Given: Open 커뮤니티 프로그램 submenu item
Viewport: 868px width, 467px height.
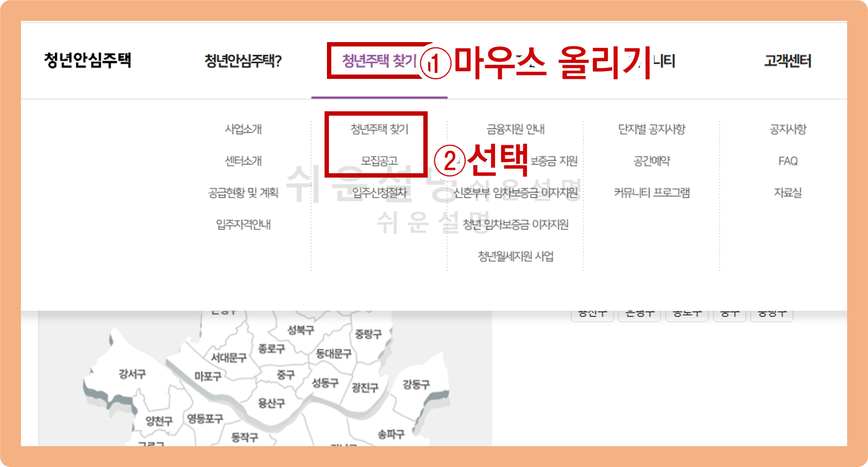Looking at the screenshot, I should (x=651, y=193).
